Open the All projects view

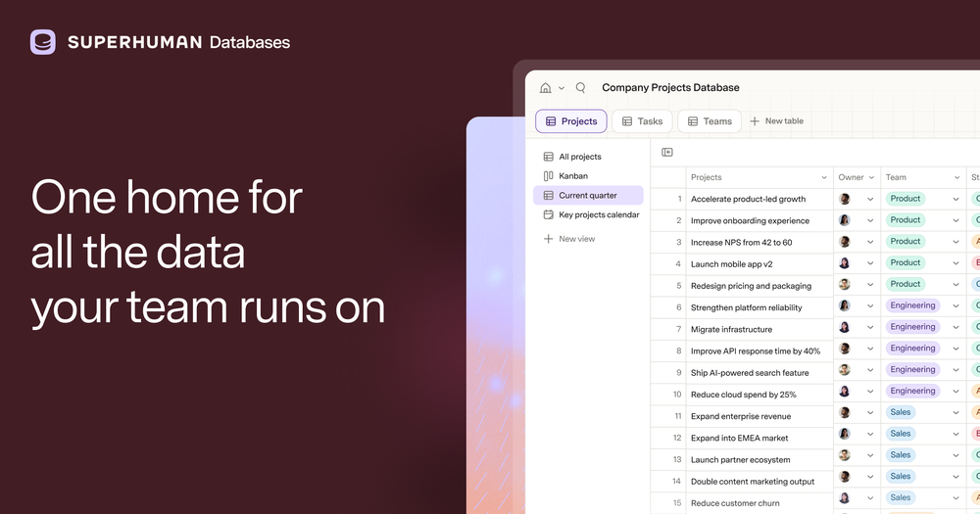click(x=588, y=156)
